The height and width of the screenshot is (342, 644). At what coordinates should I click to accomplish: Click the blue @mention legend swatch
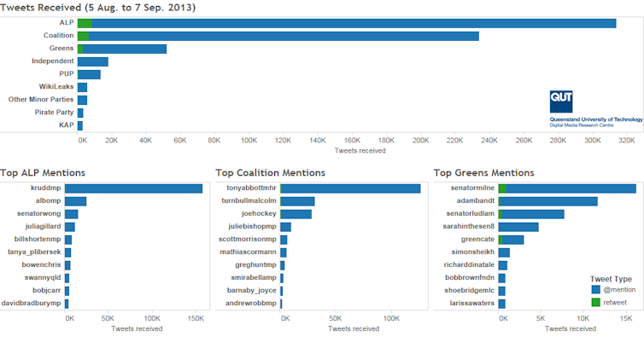click(x=596, y=289)
